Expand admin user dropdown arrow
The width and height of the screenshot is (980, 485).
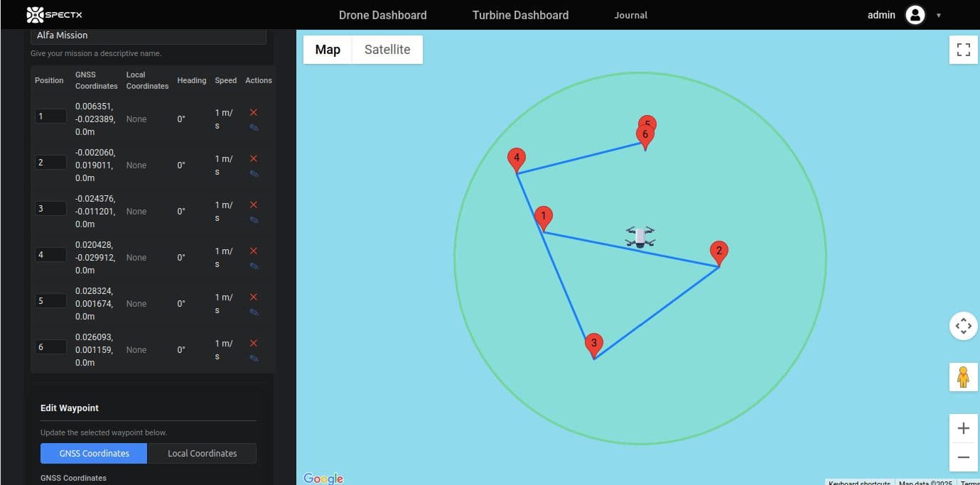click(939, 15)
